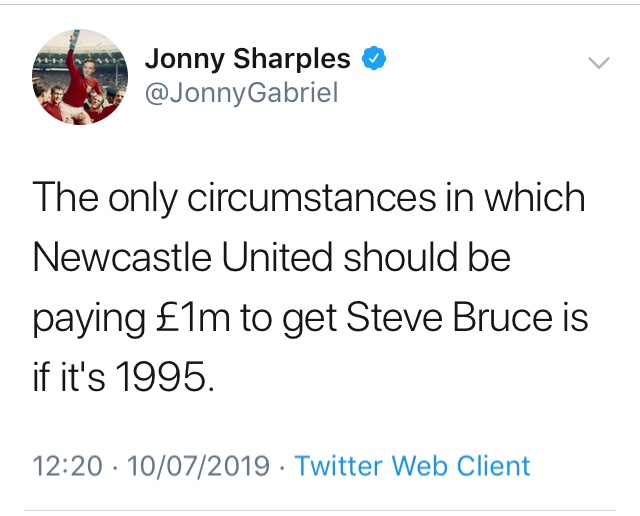640x516 pixels.
Task: Open the Twitter Web Client source link
Action: coord(412,466)
